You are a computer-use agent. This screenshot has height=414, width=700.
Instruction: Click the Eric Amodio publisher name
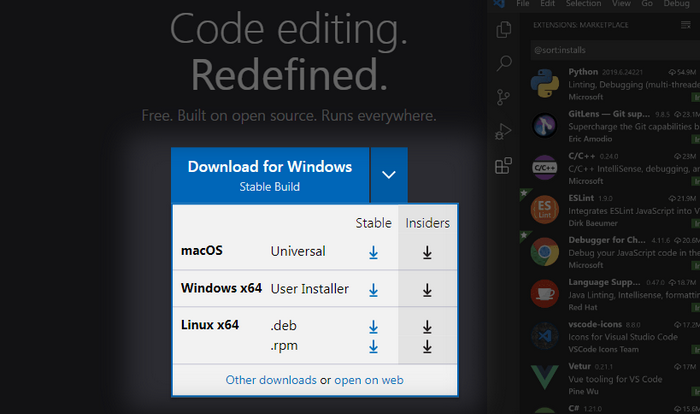[590, 139]
